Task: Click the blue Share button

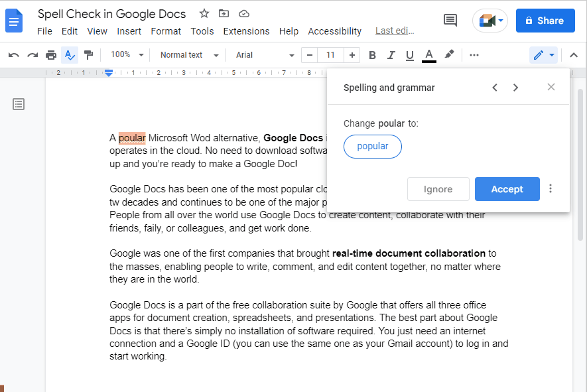Action: [545, 21]
